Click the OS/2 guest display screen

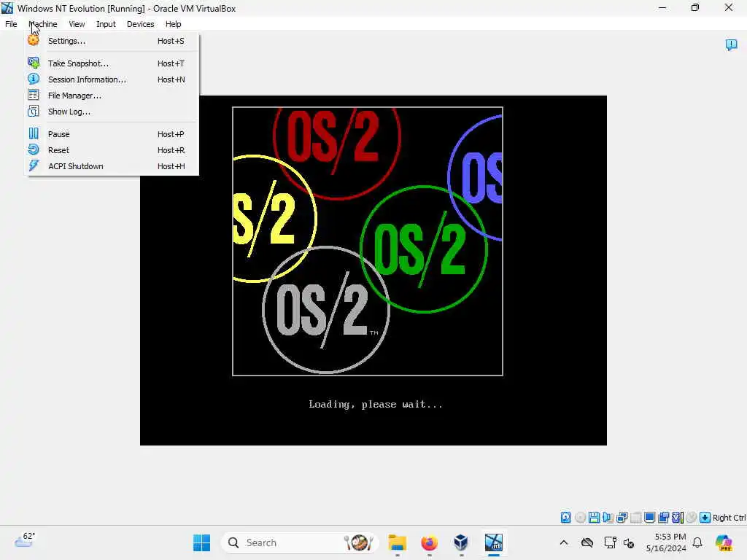373,271
